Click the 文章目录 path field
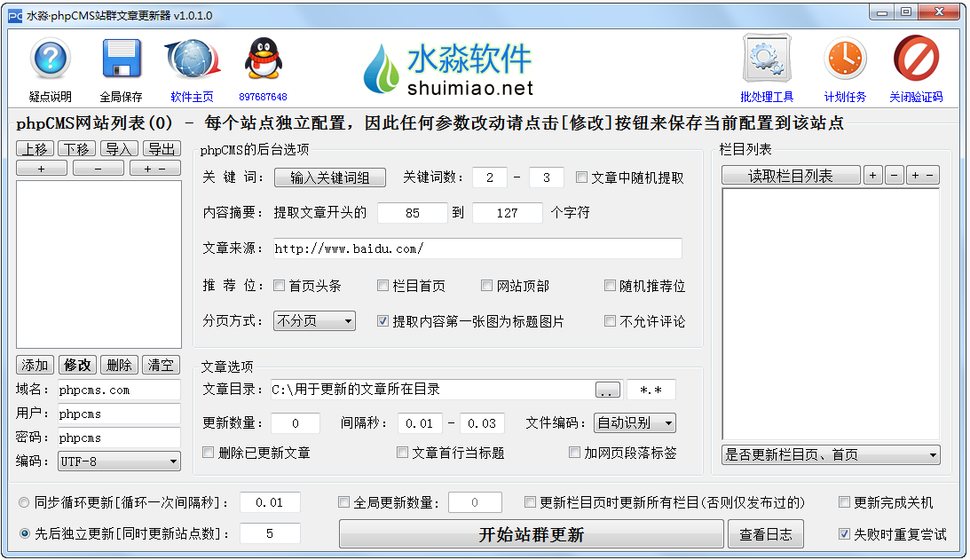This screenshot has width=970, height=560. point(430,390)
